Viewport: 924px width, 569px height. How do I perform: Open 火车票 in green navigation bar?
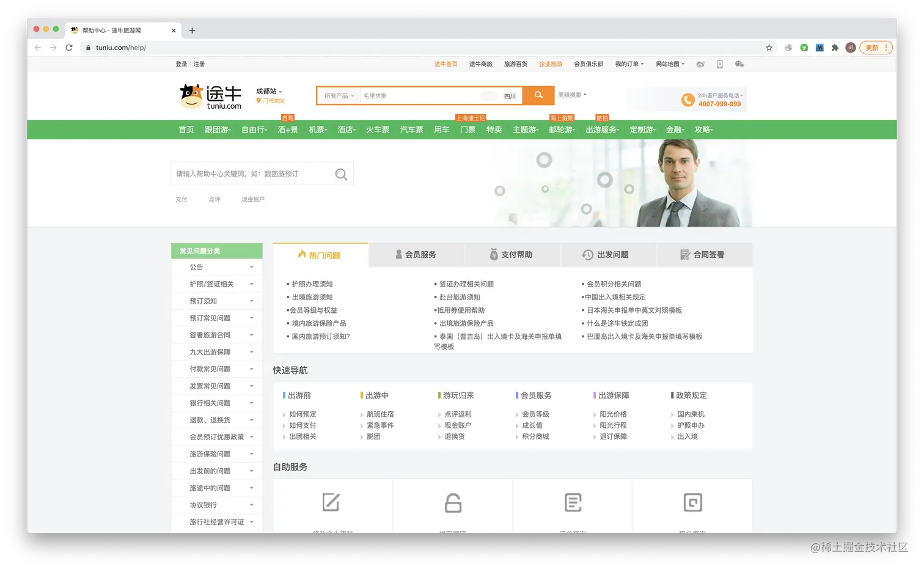(378, 130)
